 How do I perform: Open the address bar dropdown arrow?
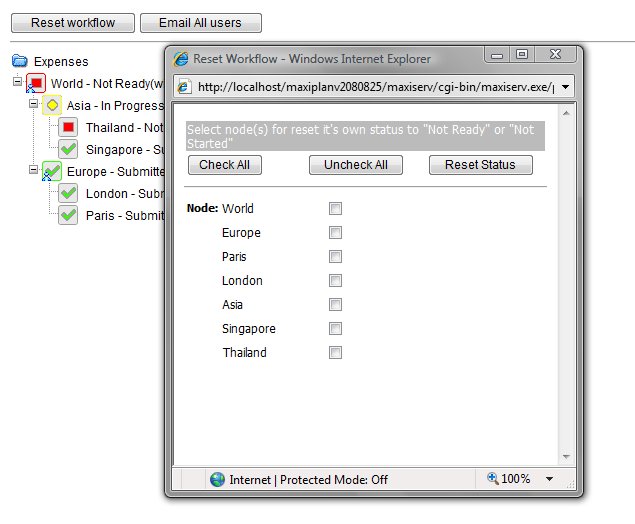(567, 87)
